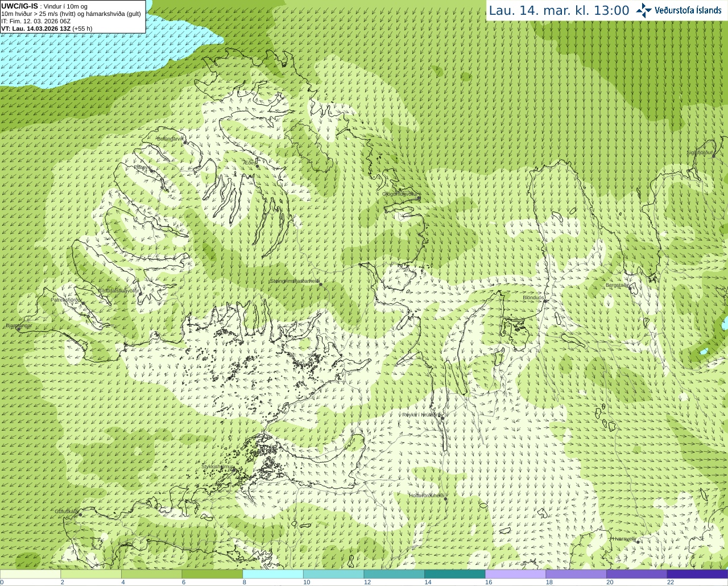Click the 6–8 m/s dark green legend swatch
The width and height of the screenshot is (728, 586).
pos(212,574)
